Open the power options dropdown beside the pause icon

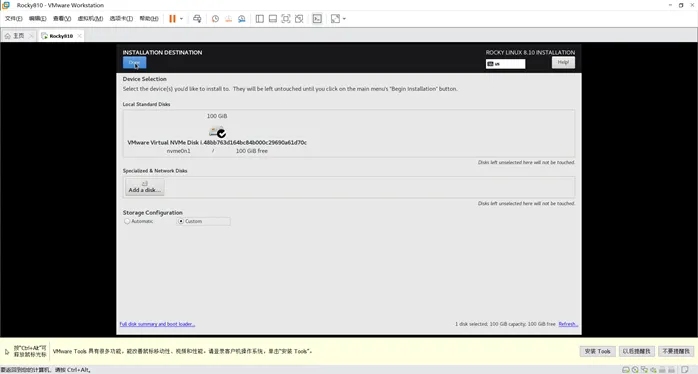click(x=181, y=19)
